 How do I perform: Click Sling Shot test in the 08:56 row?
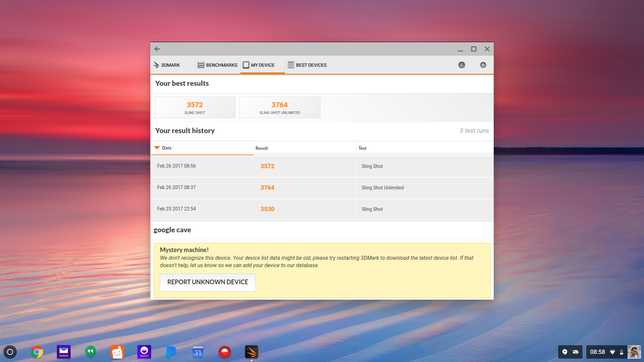click(372, 166)
